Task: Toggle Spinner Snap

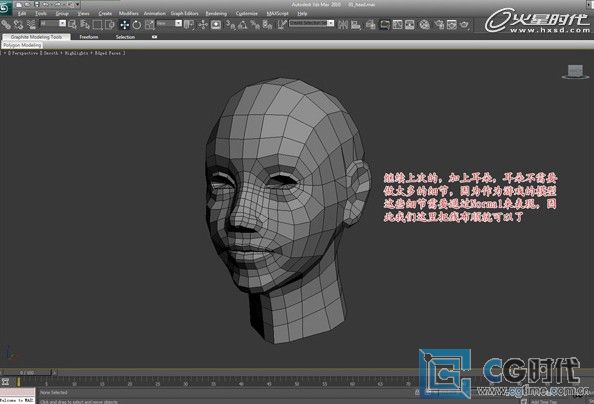Action: (x=267, y=25)
